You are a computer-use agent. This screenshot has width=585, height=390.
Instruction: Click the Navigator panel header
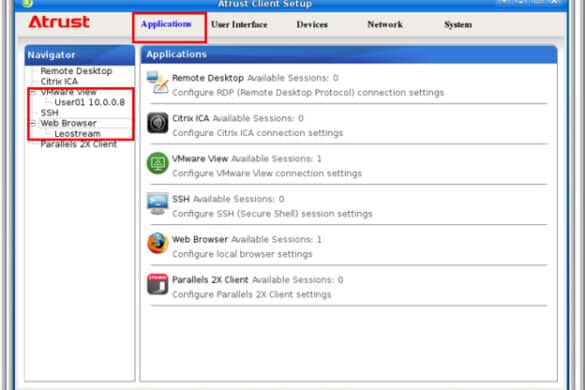pyautogui.click(x=79, y=55)
